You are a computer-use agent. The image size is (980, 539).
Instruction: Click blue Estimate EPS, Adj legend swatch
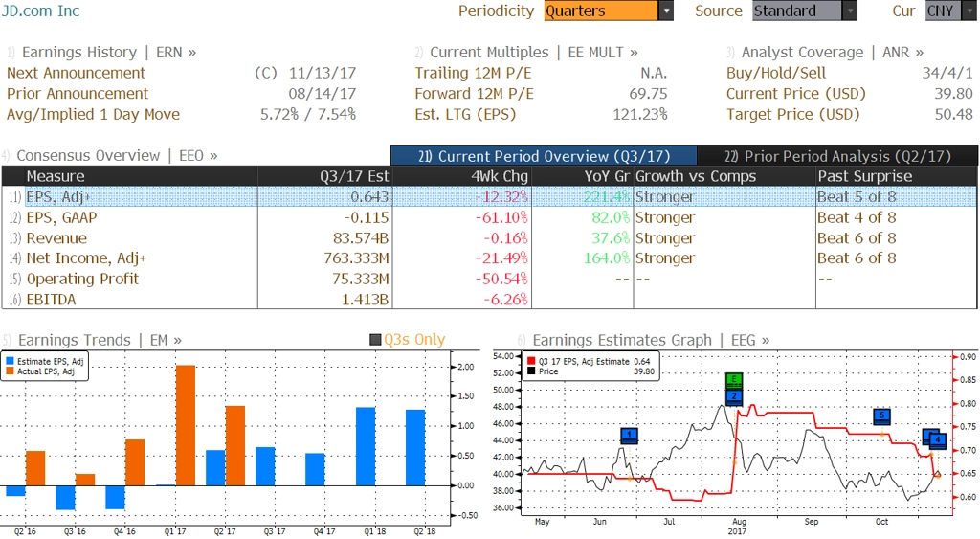(10, 362)
